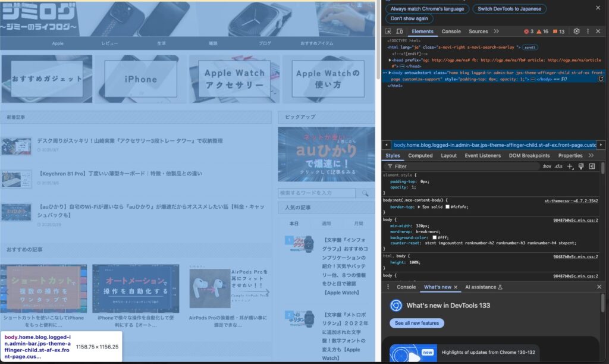Toggle the device toolbar icon
The height and width of the screenshot is (364, 609).
pyautogui.click(x=400, y=32)
